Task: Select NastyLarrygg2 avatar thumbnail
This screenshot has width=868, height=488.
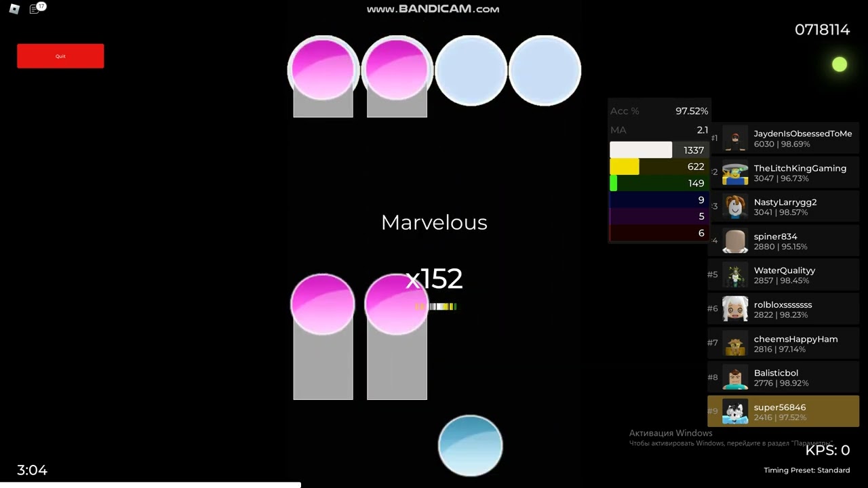Action: point(735,207)
